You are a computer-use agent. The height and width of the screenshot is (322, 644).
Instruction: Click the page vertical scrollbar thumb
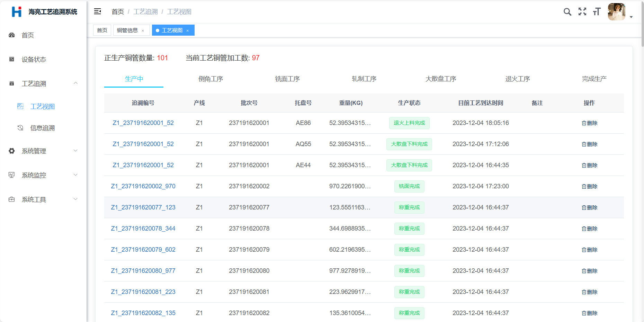click(x=643, y=24)
